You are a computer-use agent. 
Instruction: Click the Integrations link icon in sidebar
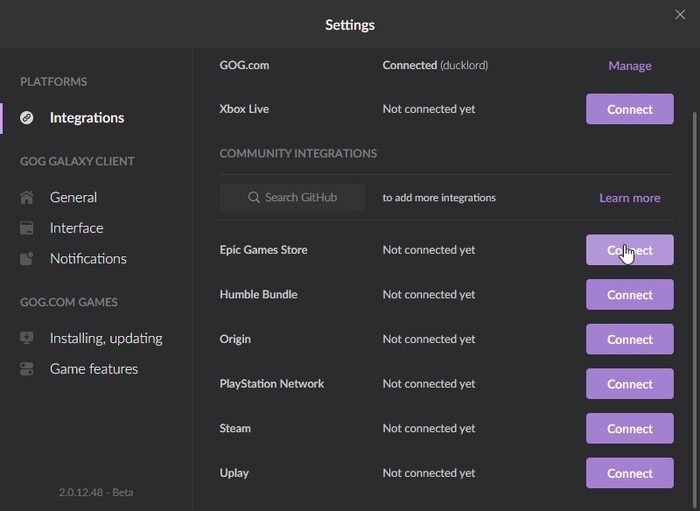point(27,118)
